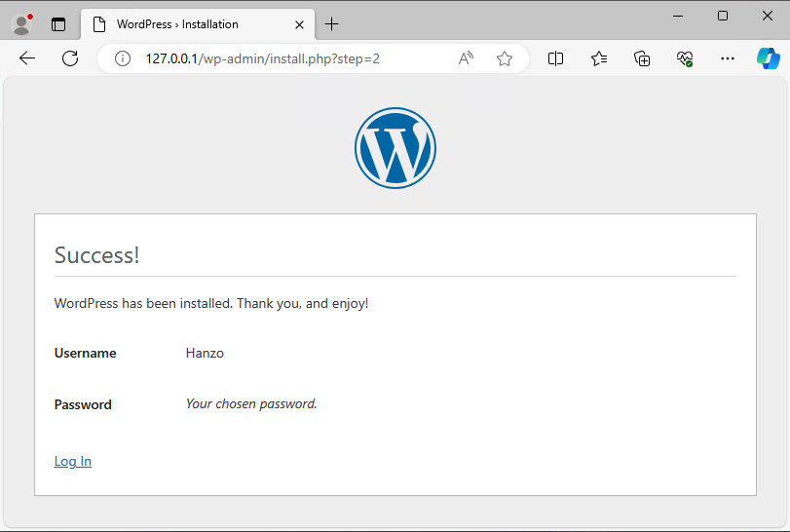Reload the installation page
Image resolution: width=790 pixels, height=532 pixels.
coord(70,58)
